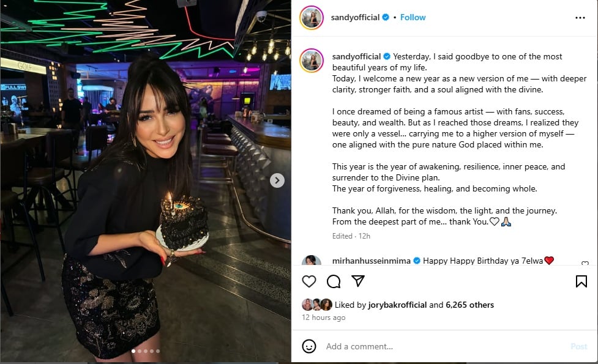Focus the Add a comment field

[x=444, y=346]
